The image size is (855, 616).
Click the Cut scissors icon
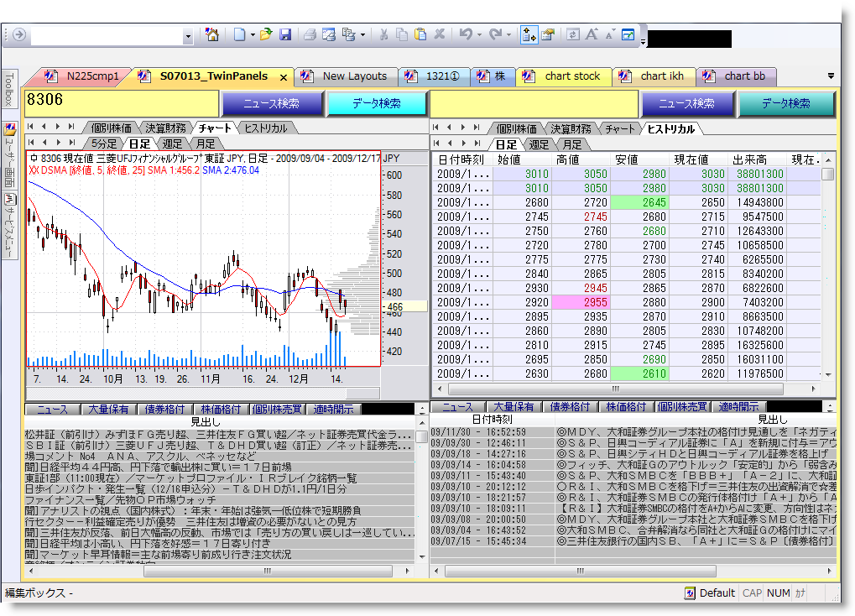(384, 34)
